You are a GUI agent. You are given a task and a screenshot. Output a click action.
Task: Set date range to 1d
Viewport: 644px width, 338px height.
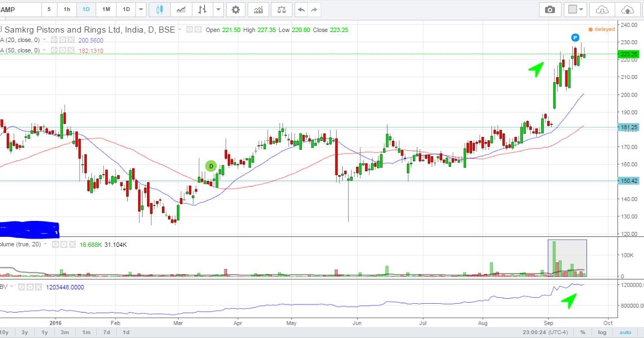click(126, 332)
